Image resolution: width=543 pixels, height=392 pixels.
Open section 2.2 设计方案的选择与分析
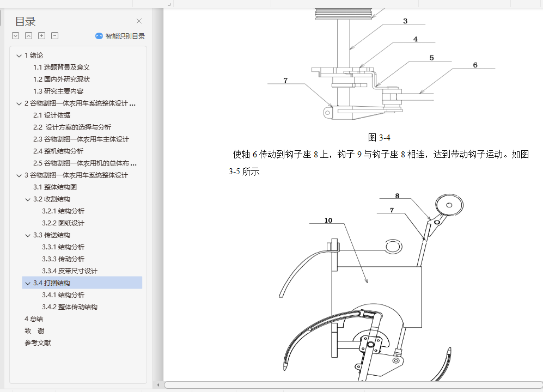coord(72,127)
